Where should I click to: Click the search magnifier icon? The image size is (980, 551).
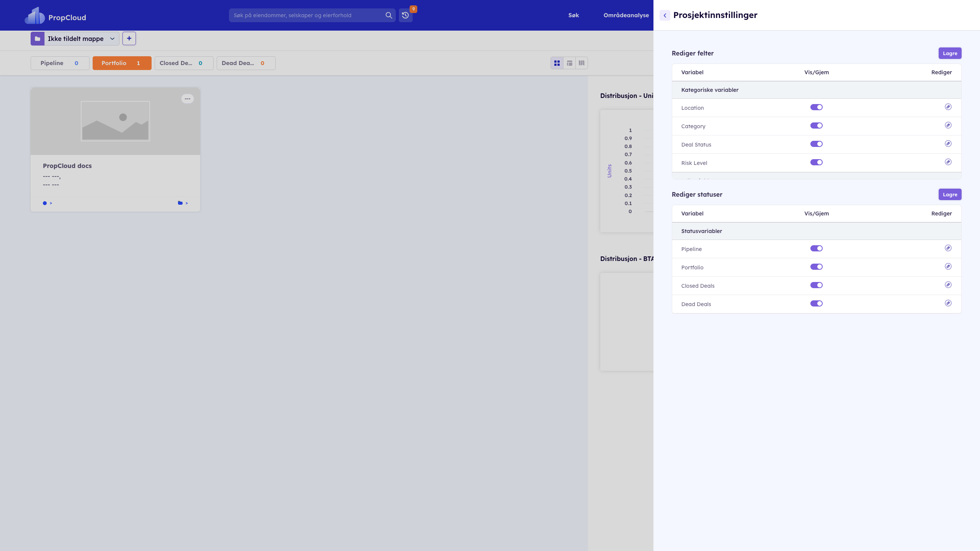coord(389,15)
